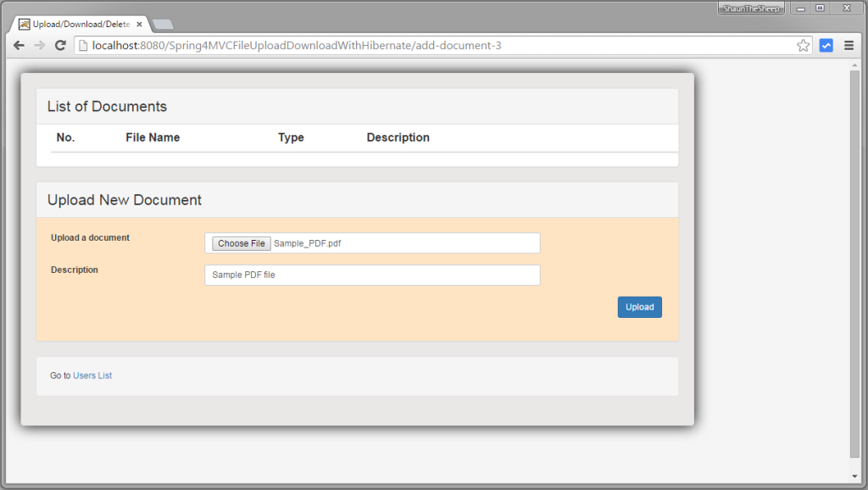Viewport: 868px width, 490px height.
Task: Click the Type column header
Action: 291,137
